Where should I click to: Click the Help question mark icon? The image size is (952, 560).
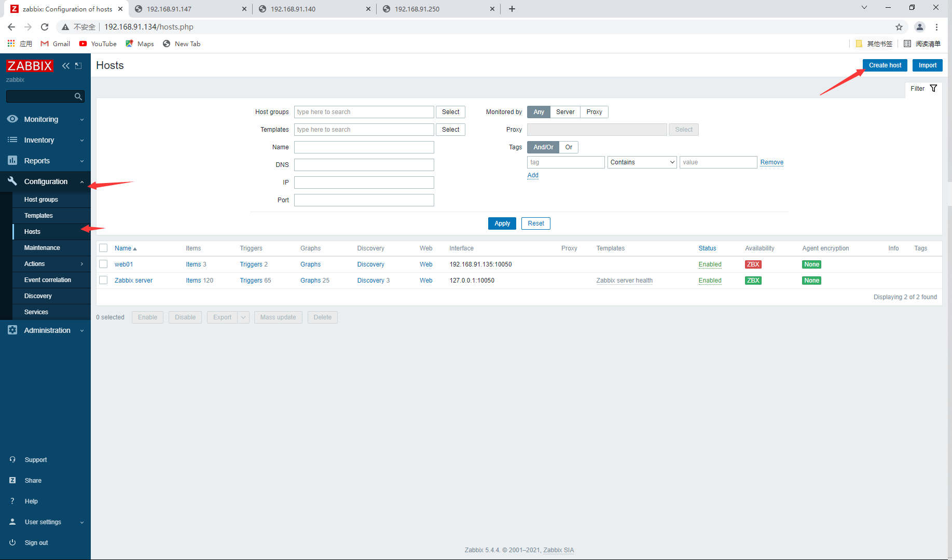12,501
